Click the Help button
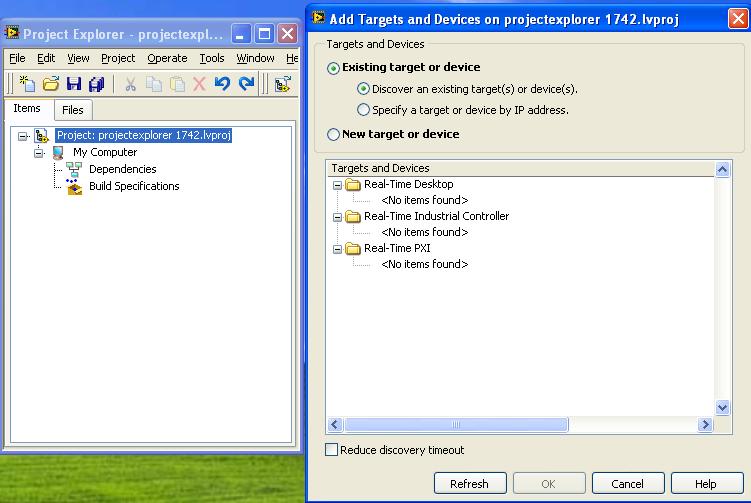This screenshot has width=751, height=503. click(706, 484)
